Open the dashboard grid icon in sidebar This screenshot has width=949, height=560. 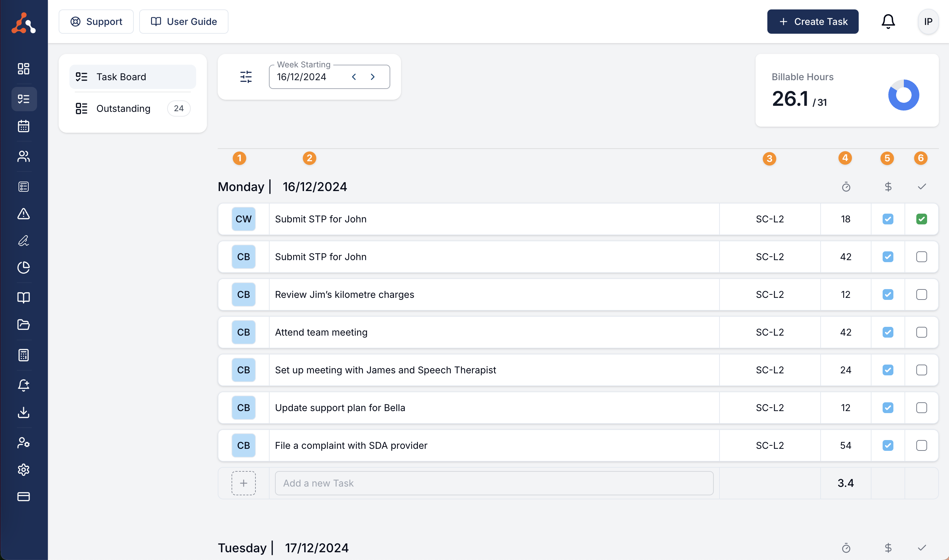[23, 69]
